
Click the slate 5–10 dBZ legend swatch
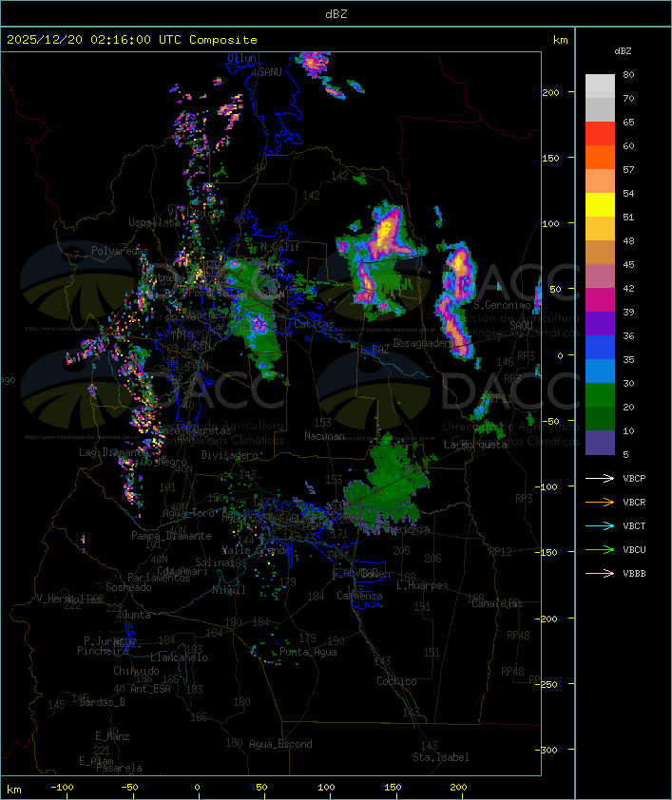(600, 443)
